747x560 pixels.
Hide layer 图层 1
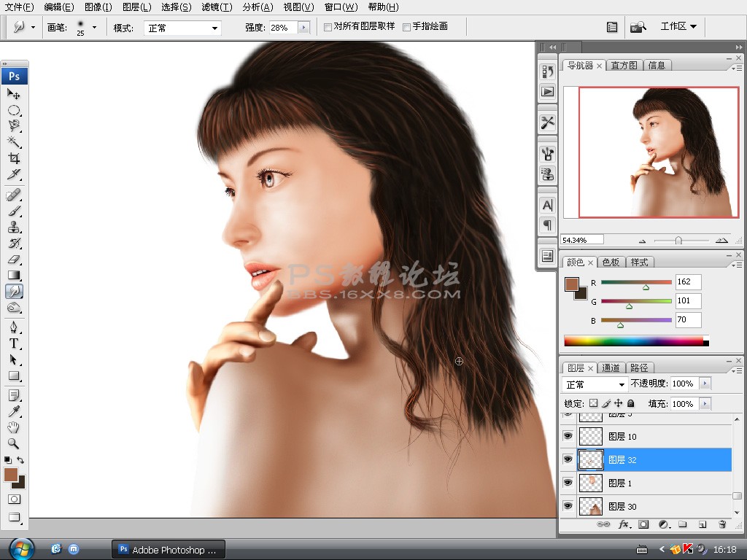[568, 483]
